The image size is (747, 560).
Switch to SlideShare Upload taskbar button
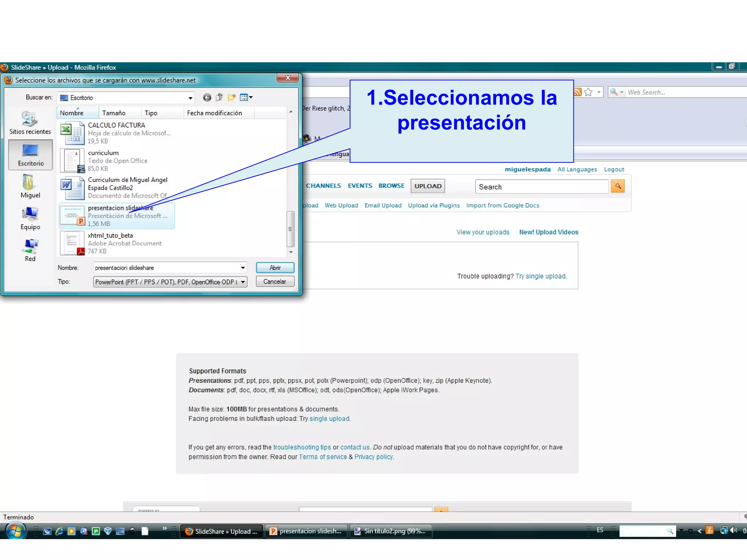click(222, 531)
